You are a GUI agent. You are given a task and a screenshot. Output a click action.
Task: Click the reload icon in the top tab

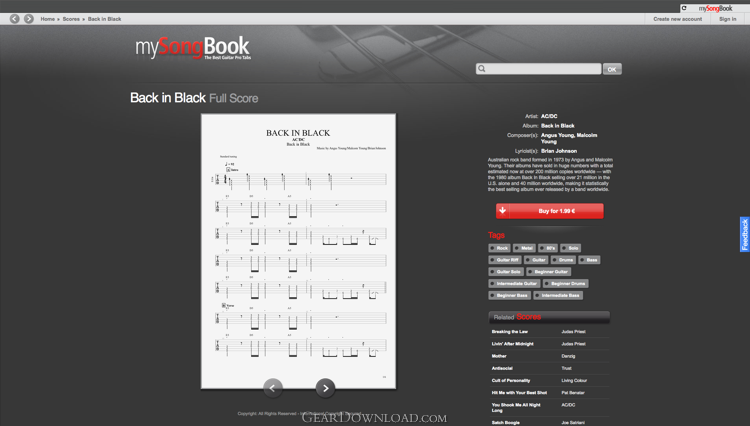[x=684, y=8]
